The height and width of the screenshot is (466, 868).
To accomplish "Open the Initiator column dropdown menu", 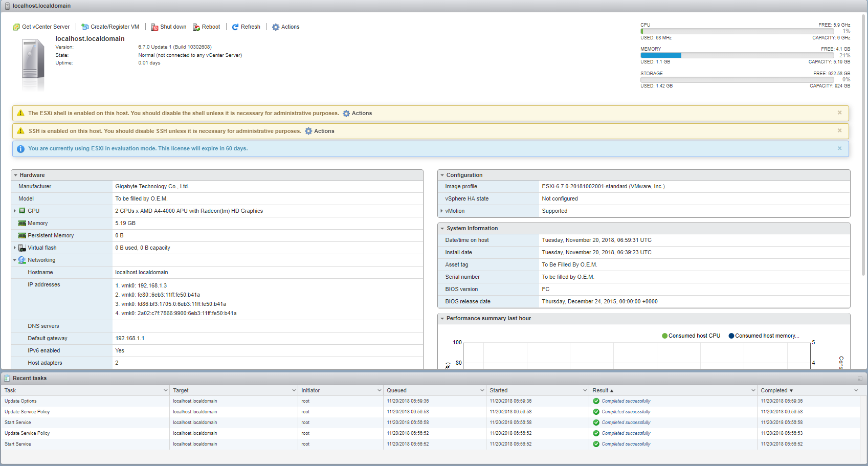I will 380,391.
